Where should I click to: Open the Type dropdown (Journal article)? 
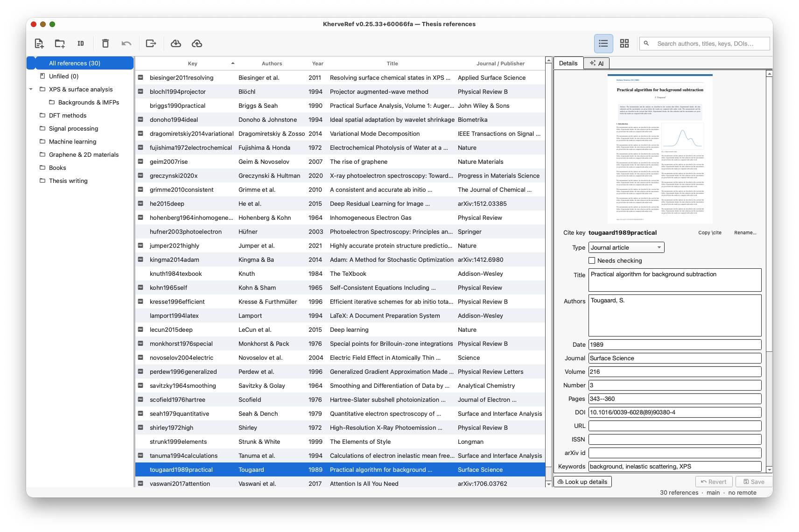click(x=626, y=247)
